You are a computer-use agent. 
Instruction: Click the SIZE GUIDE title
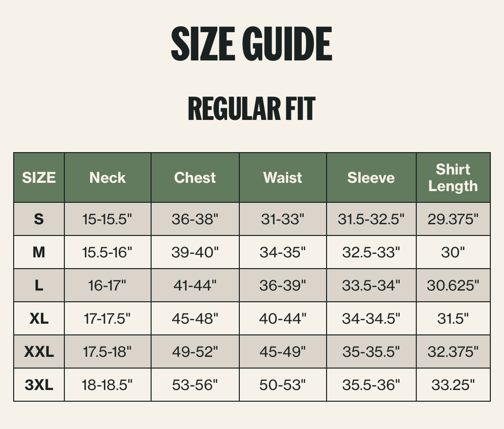click(x=252, y=44)
